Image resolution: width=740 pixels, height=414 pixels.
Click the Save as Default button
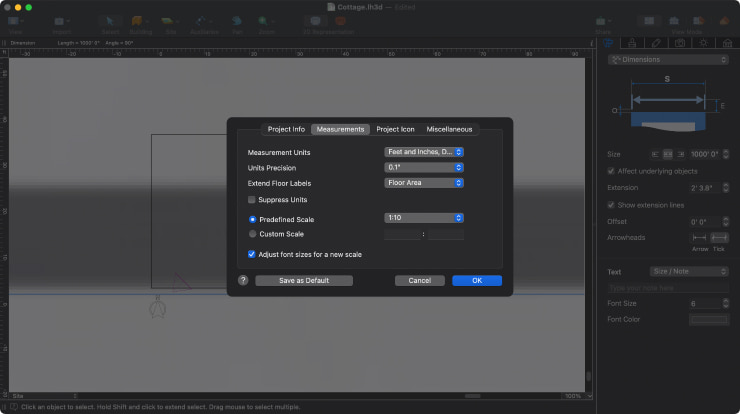[304, 281]
